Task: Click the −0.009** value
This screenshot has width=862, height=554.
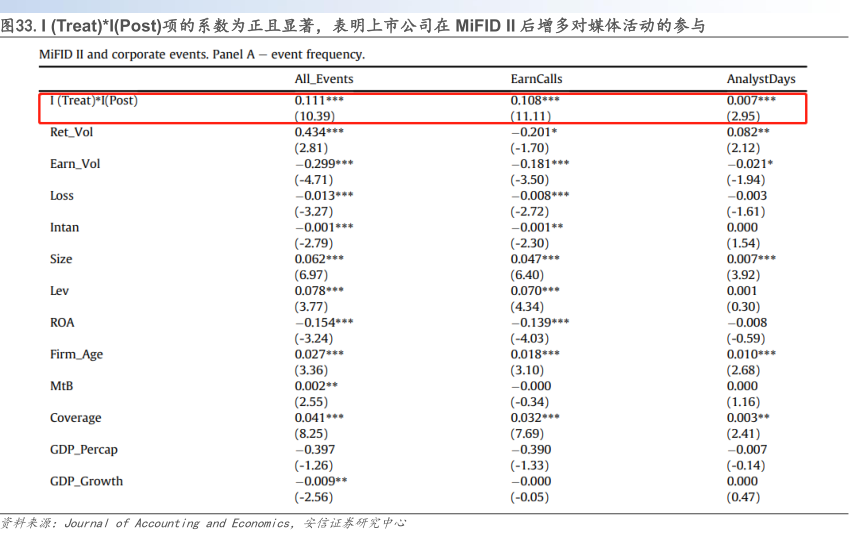Action: [321, 481]
